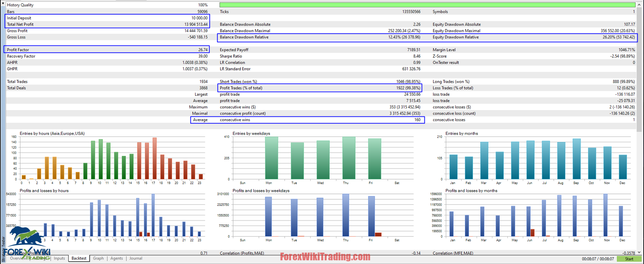The image size is (644, 264).
Task: Click the scrollbar up arrow
Action: (639, 5)
